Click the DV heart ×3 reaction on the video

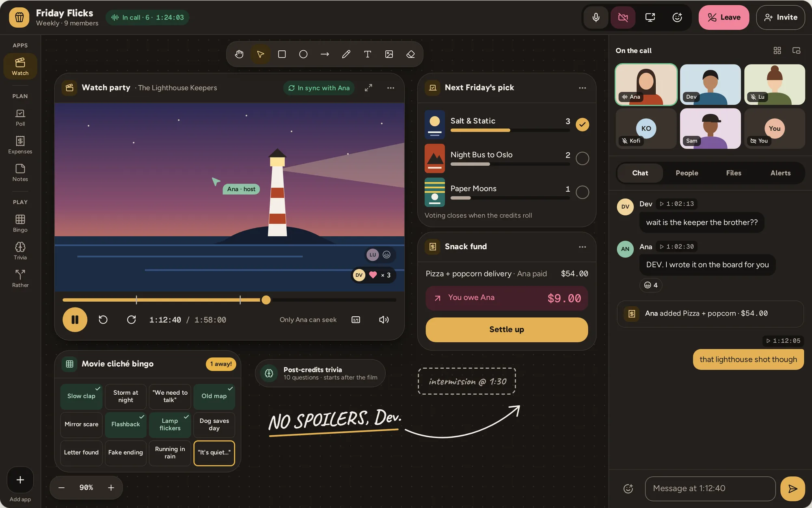point(373,275)
